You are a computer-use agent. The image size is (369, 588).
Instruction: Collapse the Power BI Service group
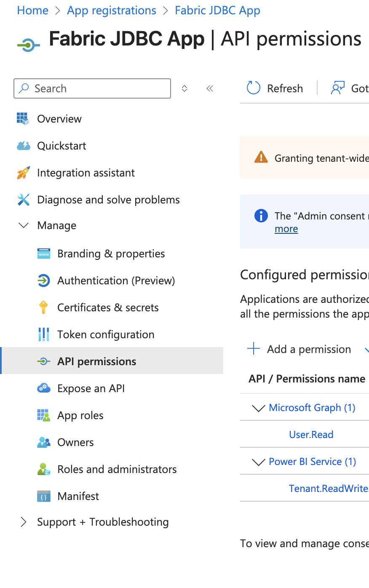pyautogui.click(x=258, y=462)
